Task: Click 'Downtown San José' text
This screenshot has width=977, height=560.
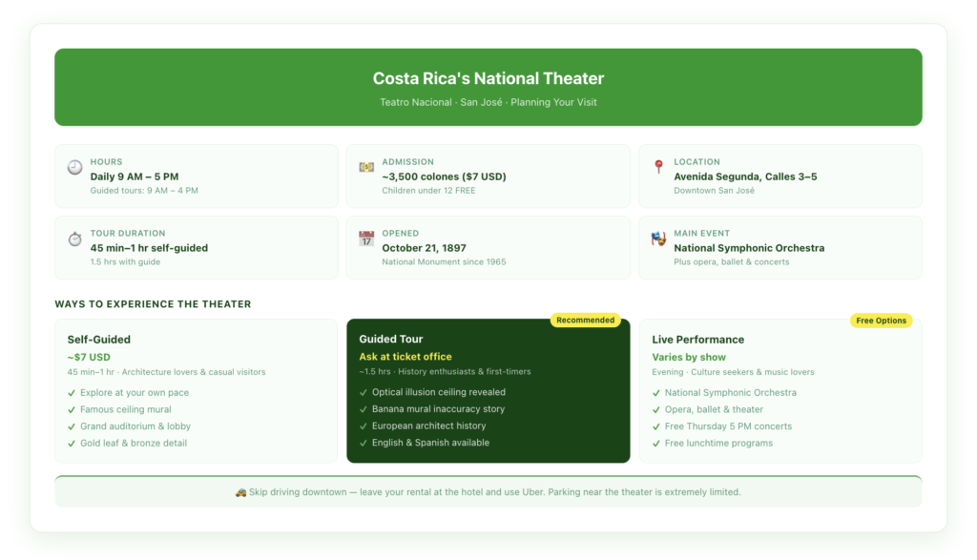Action: tap(714, 191)
